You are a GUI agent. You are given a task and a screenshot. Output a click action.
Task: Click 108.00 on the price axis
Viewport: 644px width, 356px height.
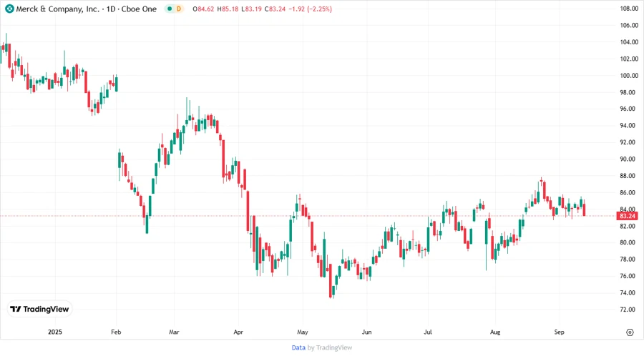coord(629,8)
